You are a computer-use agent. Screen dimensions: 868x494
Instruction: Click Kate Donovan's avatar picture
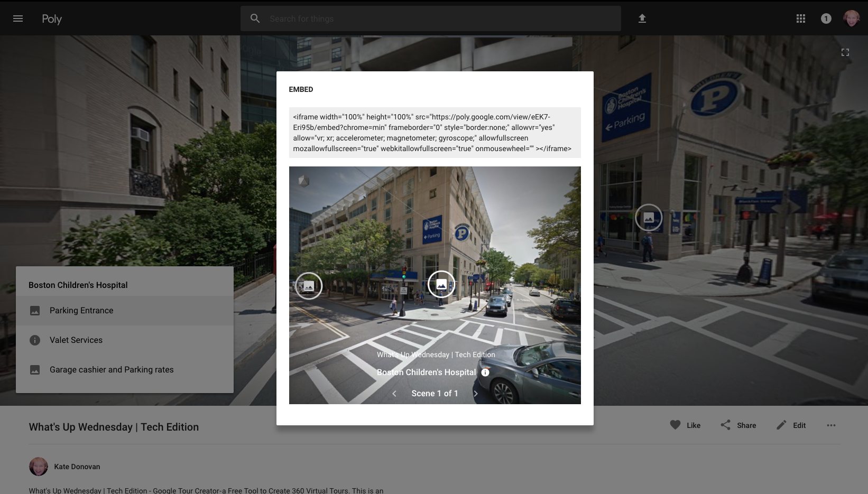point(39,467)
